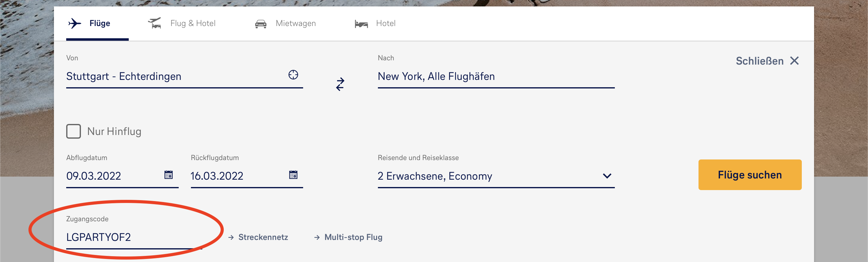This screenshot has width=868, height=262.
Task: Click the Flug & Hotel plane-bed icon
Action: click(155, 23)
